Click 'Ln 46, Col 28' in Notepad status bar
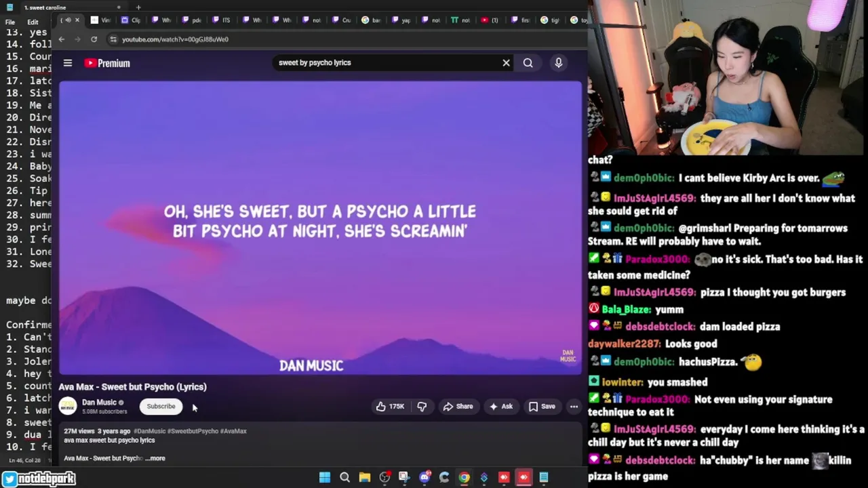The width and height of the screenshot is (868, 488). click(x=26, y=460)
